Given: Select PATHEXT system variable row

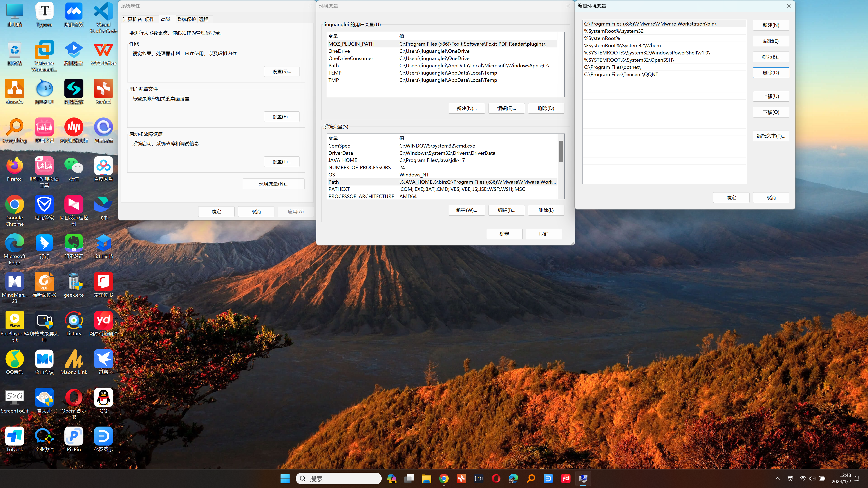Looking at the screenshot, I should (442, 189).
